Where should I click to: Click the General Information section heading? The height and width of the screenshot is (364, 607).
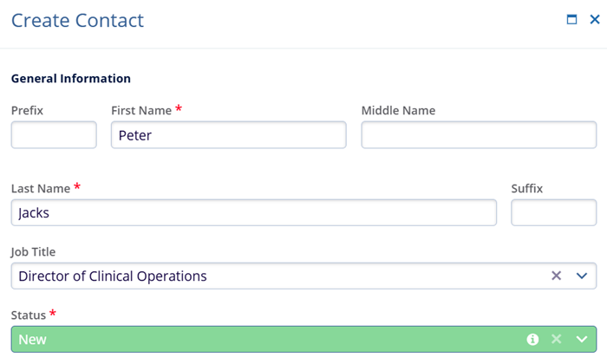click(71, 79)
